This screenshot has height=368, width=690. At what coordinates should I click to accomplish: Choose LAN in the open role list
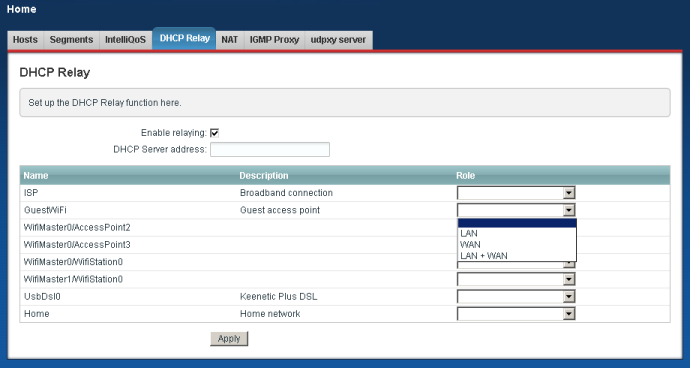point(517,233)
